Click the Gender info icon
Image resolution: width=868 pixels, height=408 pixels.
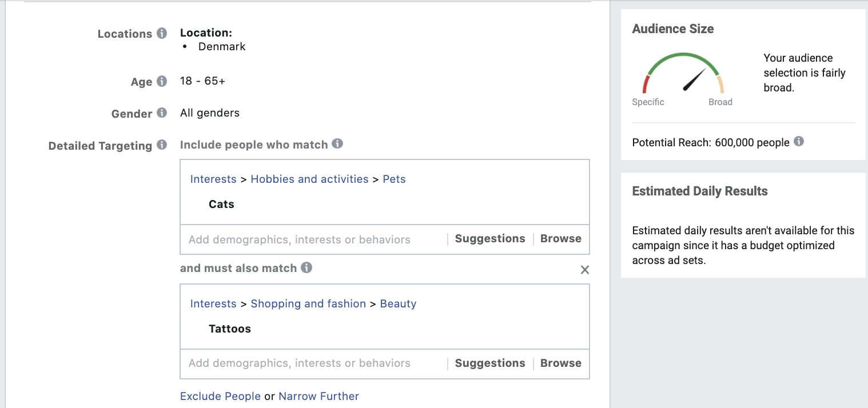[162, 113]
